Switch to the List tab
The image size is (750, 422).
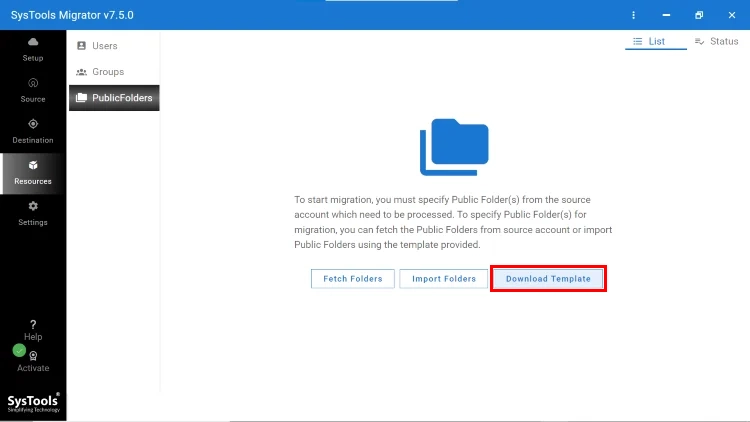[x=656, y=42]
